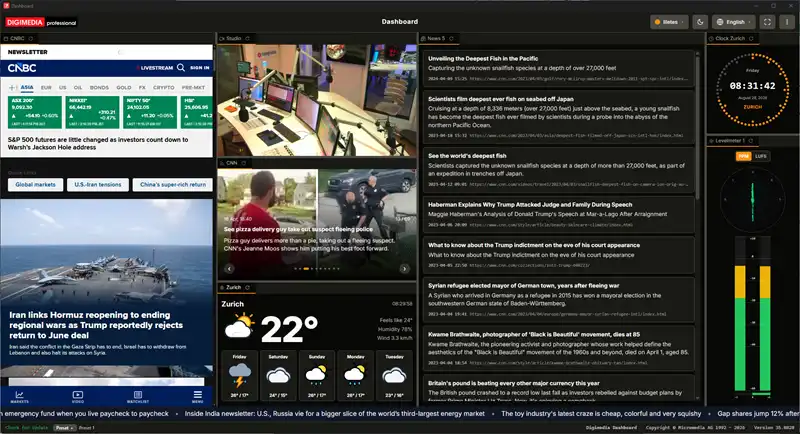Click the Global markets quick link
The height and width of the screenshot is (434, 800).
35,185
